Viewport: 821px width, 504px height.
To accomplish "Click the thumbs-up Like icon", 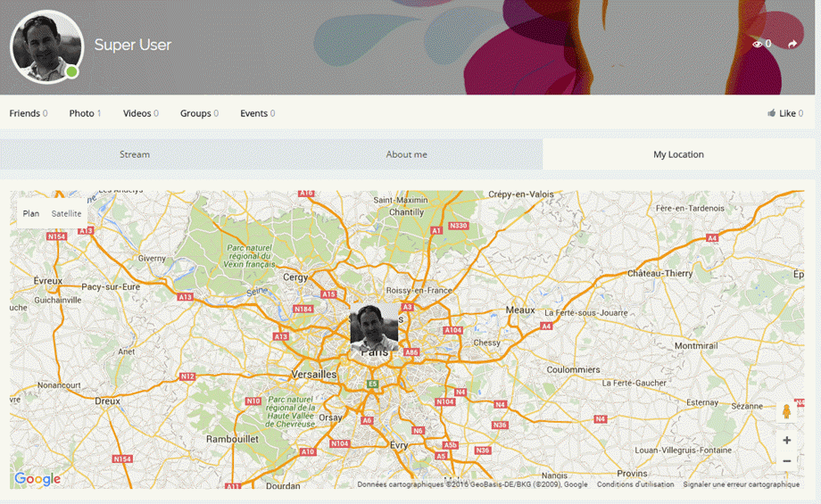I will [x=772, y=113].
